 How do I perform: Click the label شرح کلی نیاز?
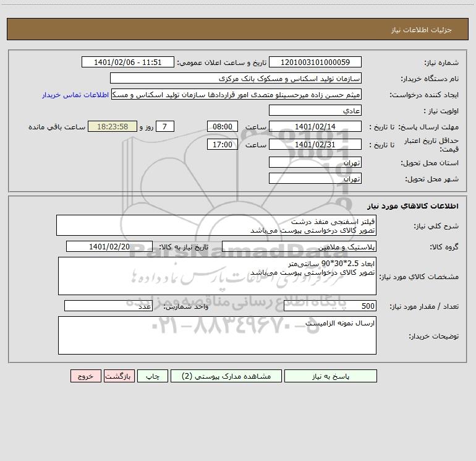click(x=436, y=226)
